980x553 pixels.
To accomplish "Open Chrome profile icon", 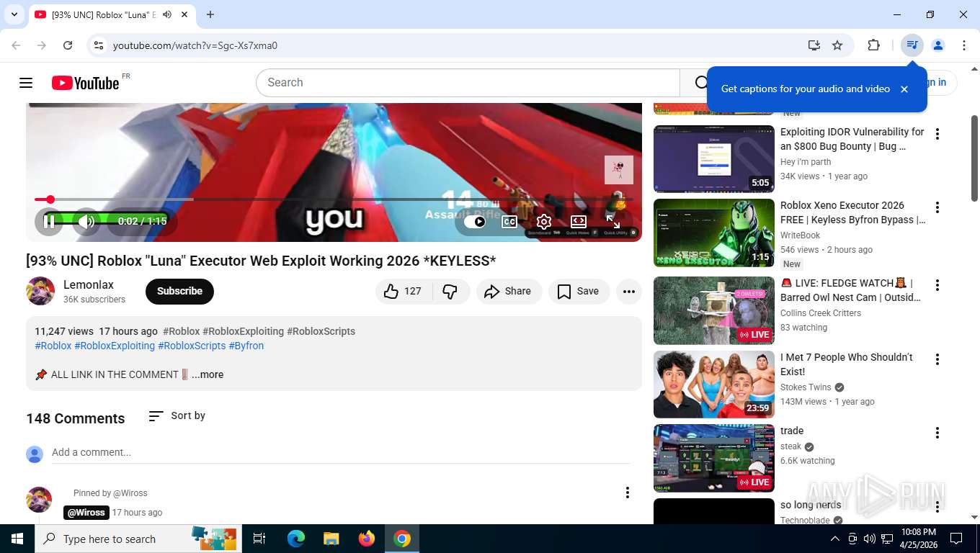I will [938, 45].
